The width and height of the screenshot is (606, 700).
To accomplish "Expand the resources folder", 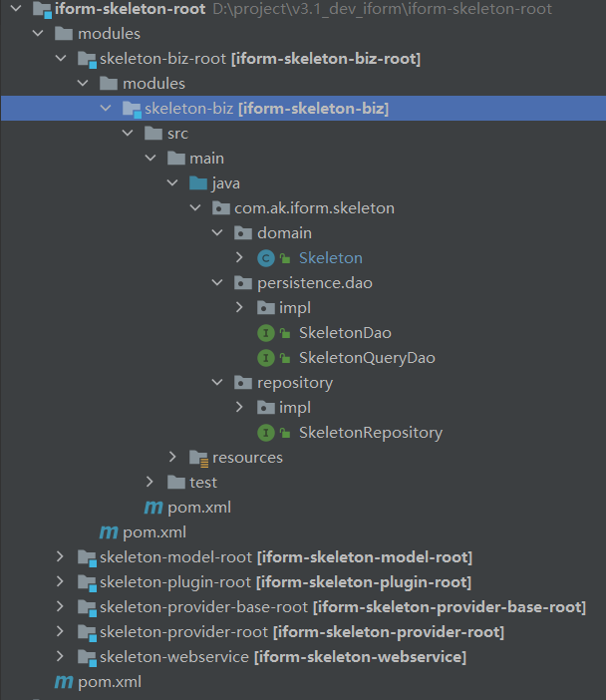I will pyautogui.click(x=172, y=458).
